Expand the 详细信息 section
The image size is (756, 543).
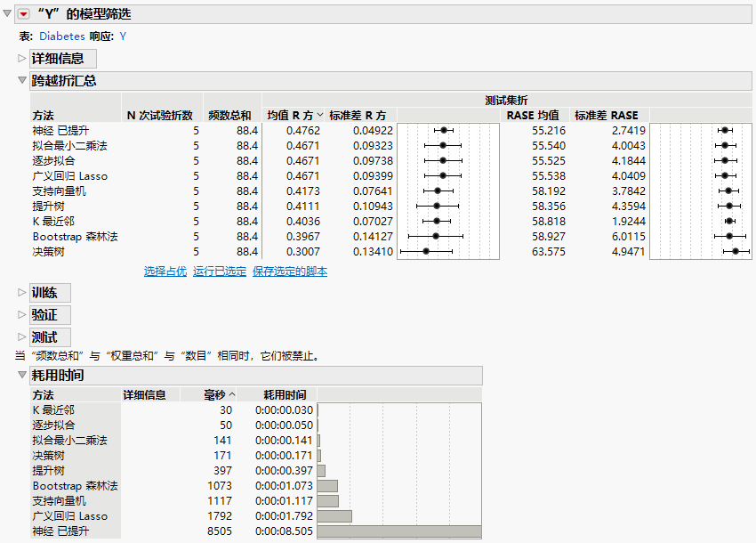pyautogui.click(x=21, y=59)
